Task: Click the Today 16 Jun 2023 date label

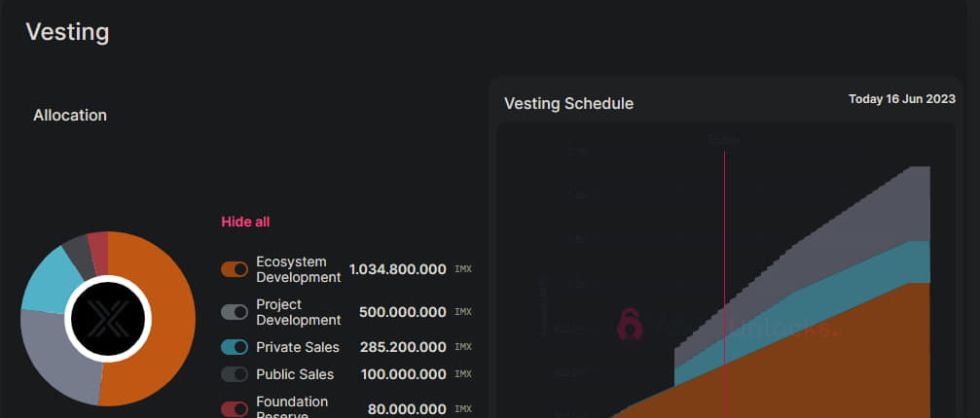Action: [901, 99]
